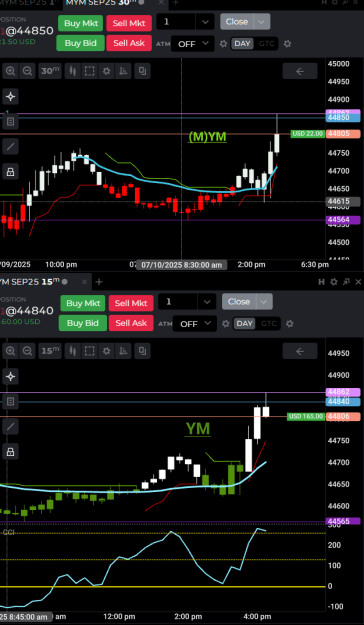Switch to MYM SEP25 30m tab

point(102,2)
